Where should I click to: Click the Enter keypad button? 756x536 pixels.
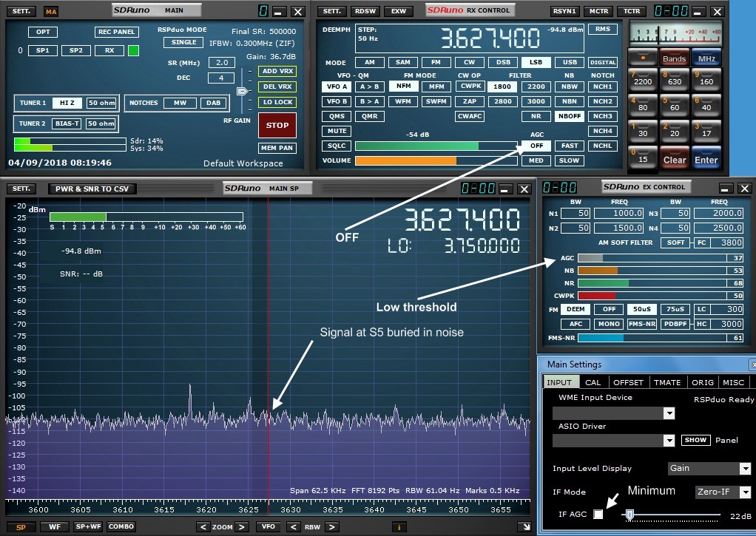coord(706,159)
